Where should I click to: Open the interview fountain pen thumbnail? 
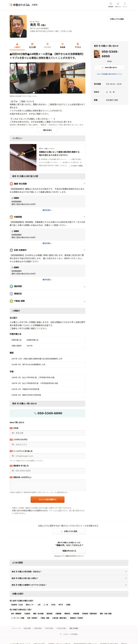[23, 157]
